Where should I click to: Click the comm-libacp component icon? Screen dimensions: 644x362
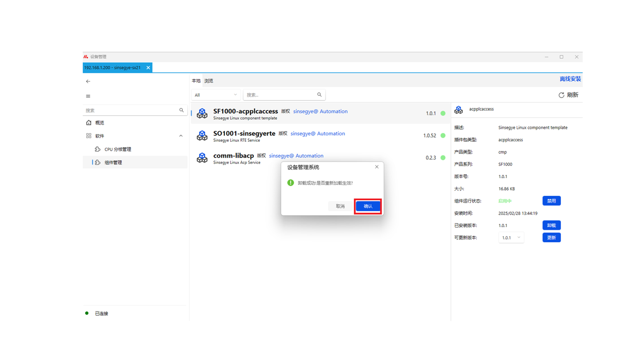tap(202, 158)
